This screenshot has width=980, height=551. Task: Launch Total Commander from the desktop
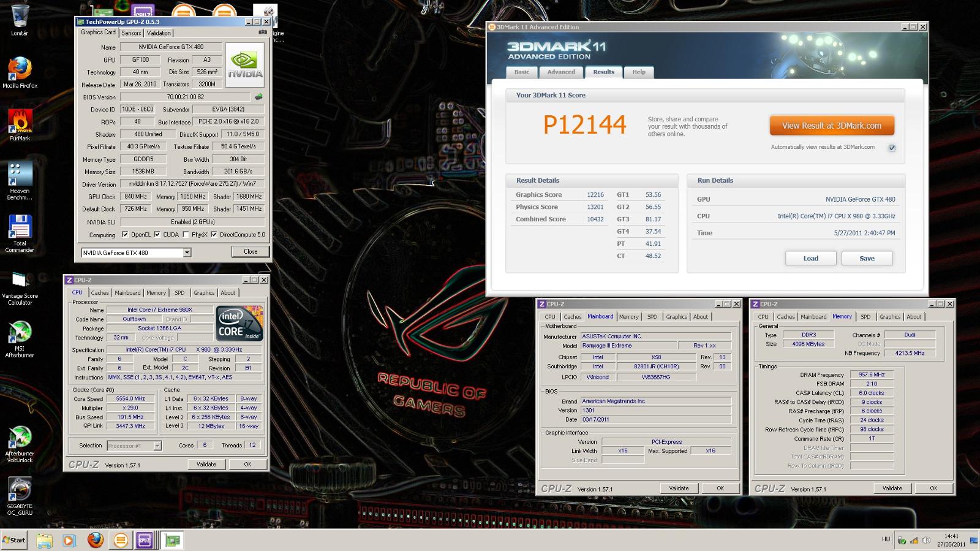point(20,233)
